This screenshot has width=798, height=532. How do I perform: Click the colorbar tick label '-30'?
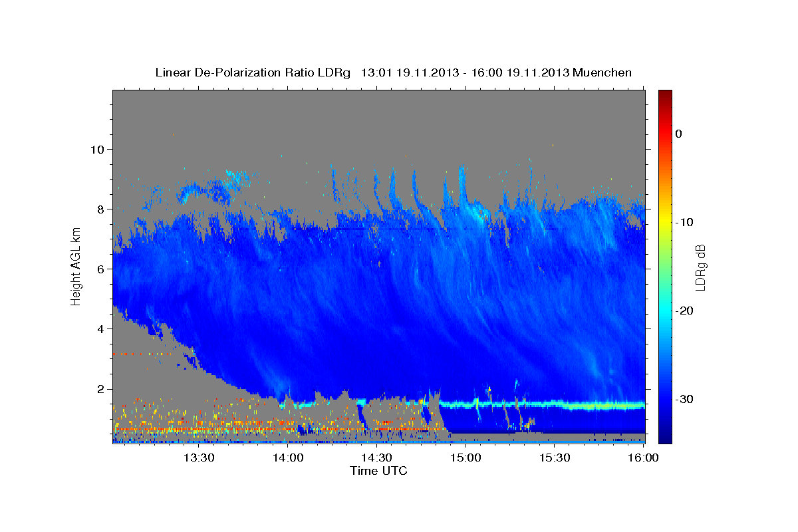(x=683, y=399)
